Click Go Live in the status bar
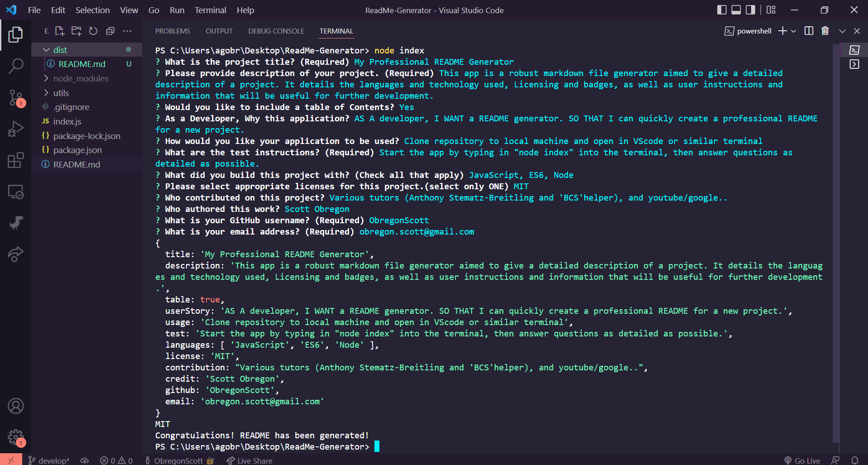The width and height of the screenshot is (868, 465). [802, 460]
